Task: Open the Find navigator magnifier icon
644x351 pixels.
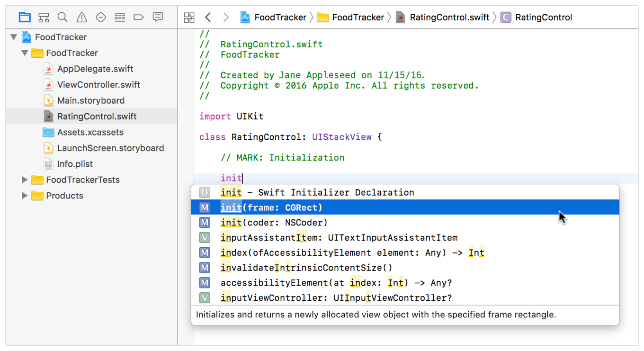Action: tap(63, 18)
